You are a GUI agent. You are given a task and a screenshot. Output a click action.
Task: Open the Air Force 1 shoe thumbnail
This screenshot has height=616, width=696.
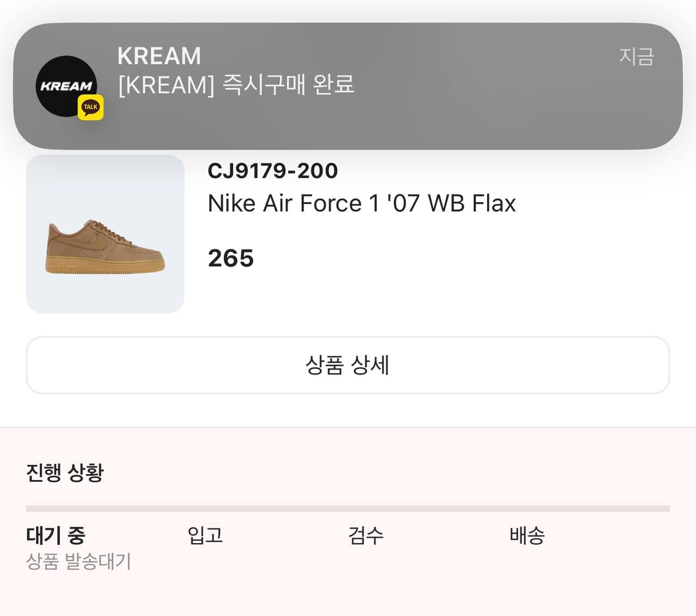pyautogui.click(x=105, y=234)
